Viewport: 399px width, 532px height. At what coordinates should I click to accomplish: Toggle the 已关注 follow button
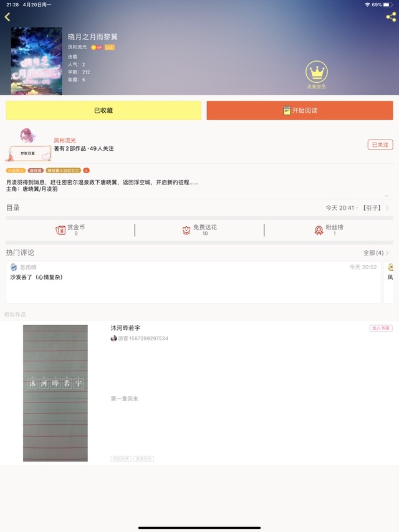point(380,145)
